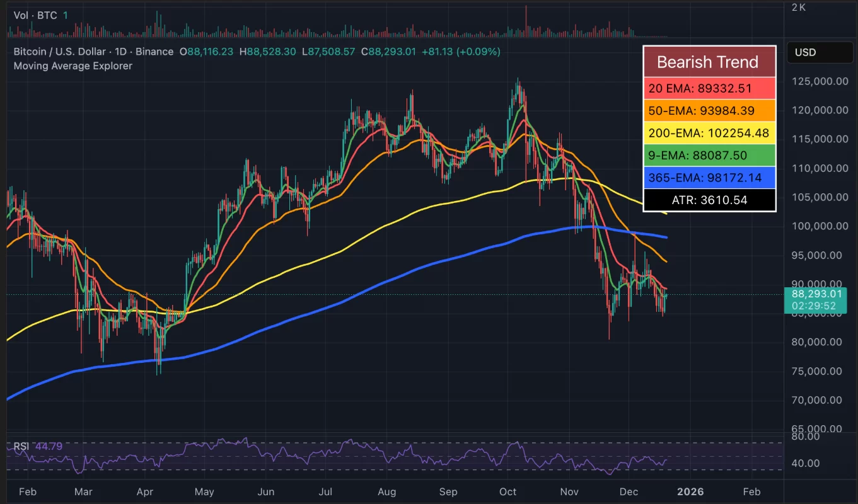Image resolution: width=858 pixels, height=504 pixels.
Task: Click the orange 50-EMA legend row
Action: click(709, 110)
